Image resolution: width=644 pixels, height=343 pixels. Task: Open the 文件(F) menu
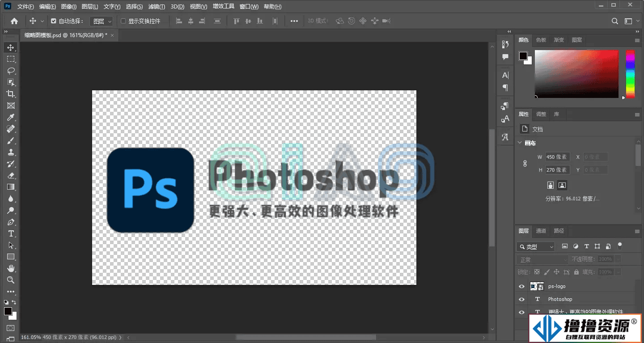coord(25,7)
